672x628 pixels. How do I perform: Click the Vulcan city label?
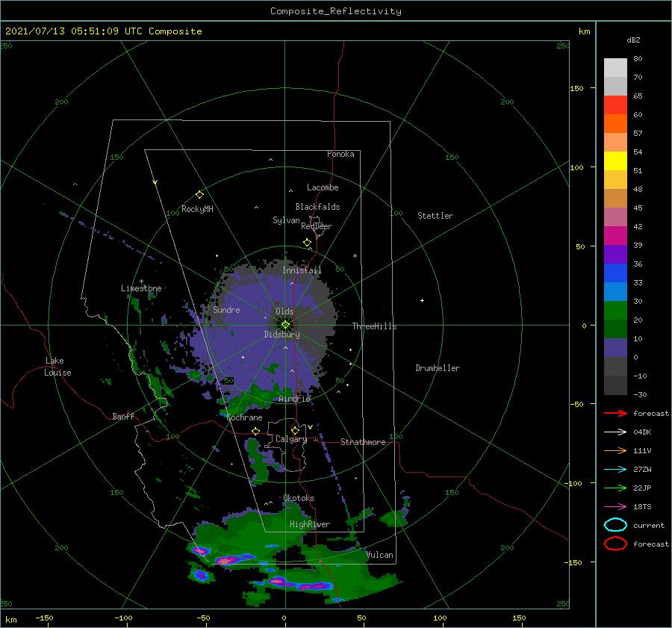coord(380,555)
